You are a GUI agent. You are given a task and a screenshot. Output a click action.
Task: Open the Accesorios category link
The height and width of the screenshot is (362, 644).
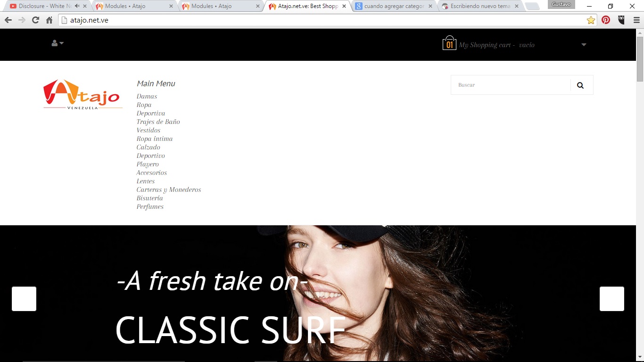(x=152, y=173)
